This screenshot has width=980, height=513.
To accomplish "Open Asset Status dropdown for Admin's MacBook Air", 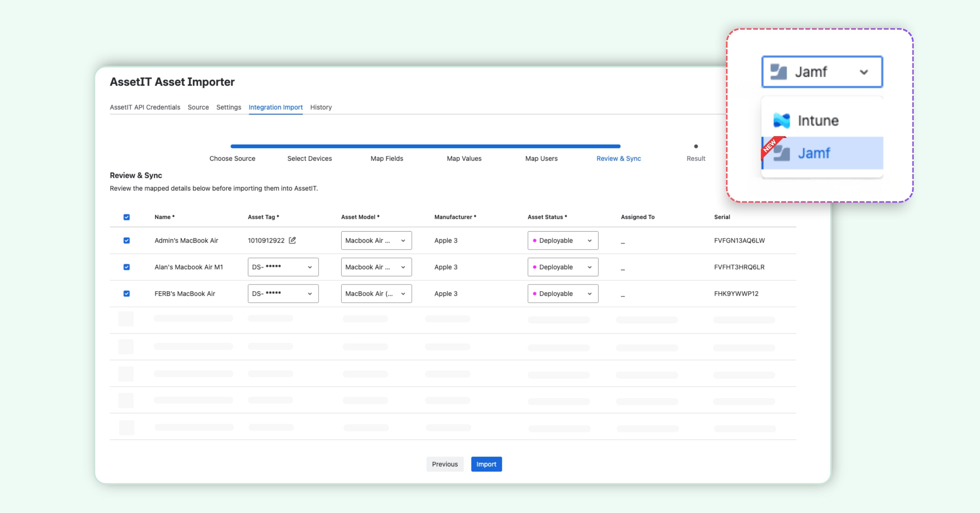I will 563,240.
